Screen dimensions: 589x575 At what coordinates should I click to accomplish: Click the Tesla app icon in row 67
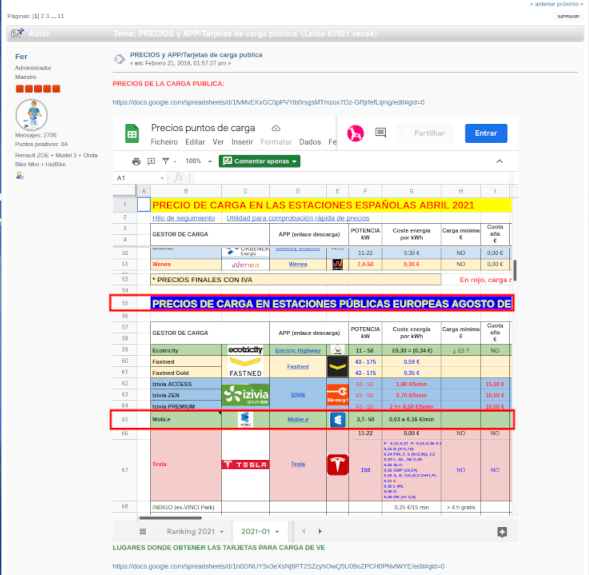click(x=338, y=465)
